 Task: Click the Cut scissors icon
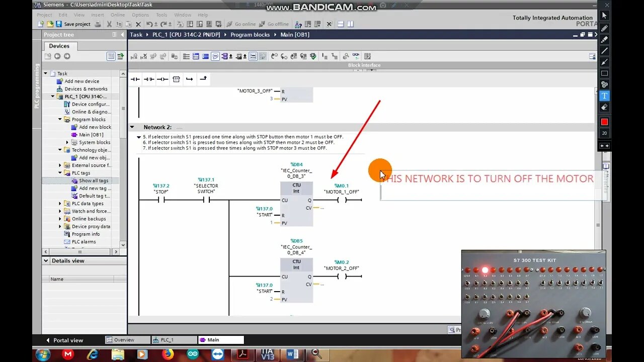(109, 24)
